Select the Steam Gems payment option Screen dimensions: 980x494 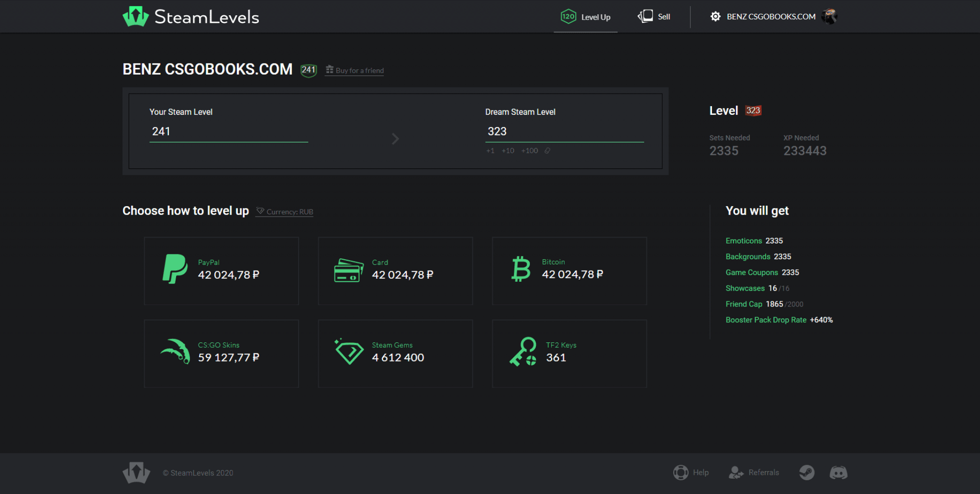pyautogui.click(x=395, y=353)
